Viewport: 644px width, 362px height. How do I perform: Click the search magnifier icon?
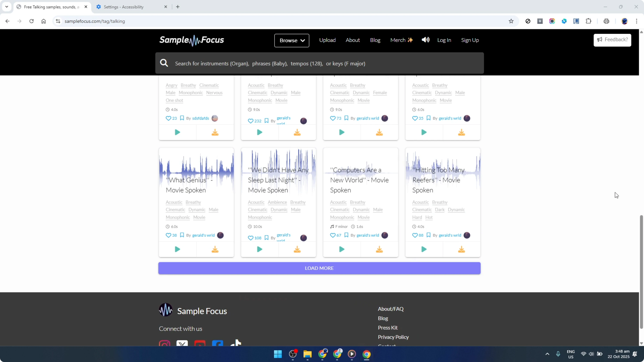tap(164, 63)
